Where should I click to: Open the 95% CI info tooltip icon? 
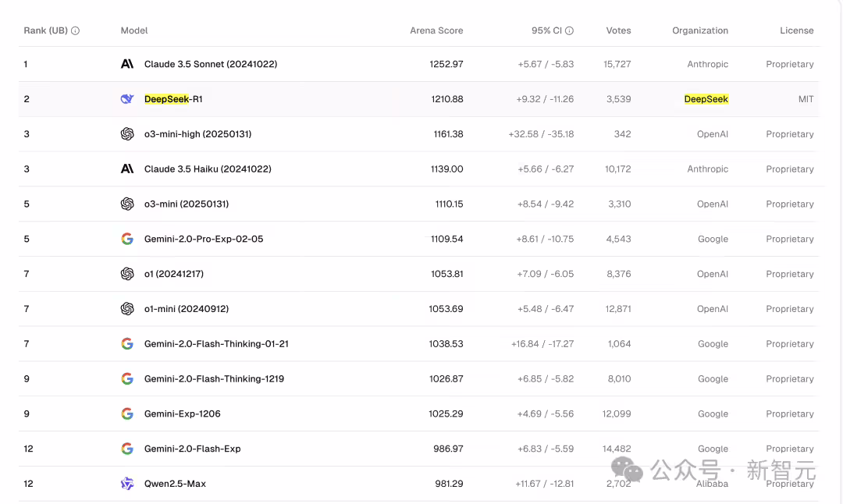click(568, 30)
